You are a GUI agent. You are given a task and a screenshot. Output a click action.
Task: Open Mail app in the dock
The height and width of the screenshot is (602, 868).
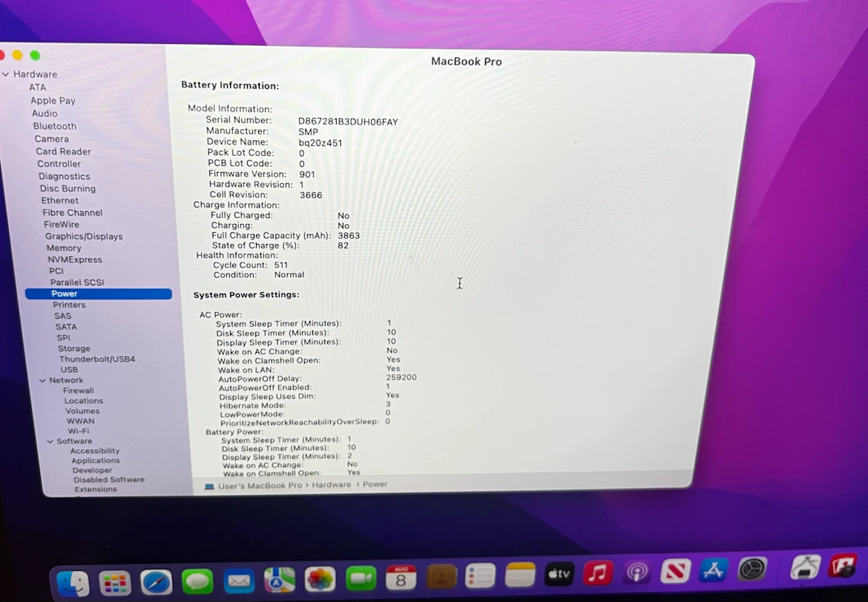(239, 581)
